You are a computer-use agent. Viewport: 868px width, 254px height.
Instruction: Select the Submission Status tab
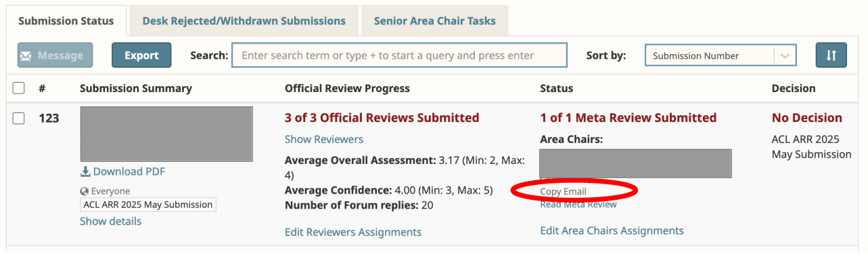[x=66, y=21]
